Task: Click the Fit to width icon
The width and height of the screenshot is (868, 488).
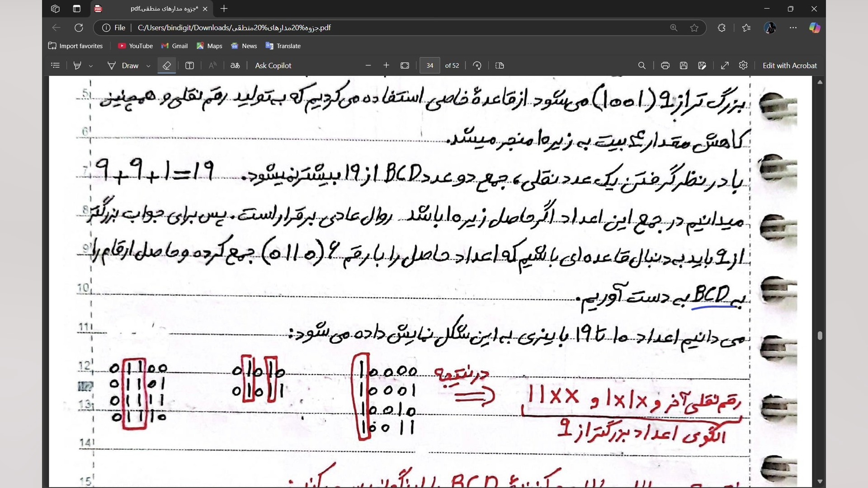Action: click(405, 66)
